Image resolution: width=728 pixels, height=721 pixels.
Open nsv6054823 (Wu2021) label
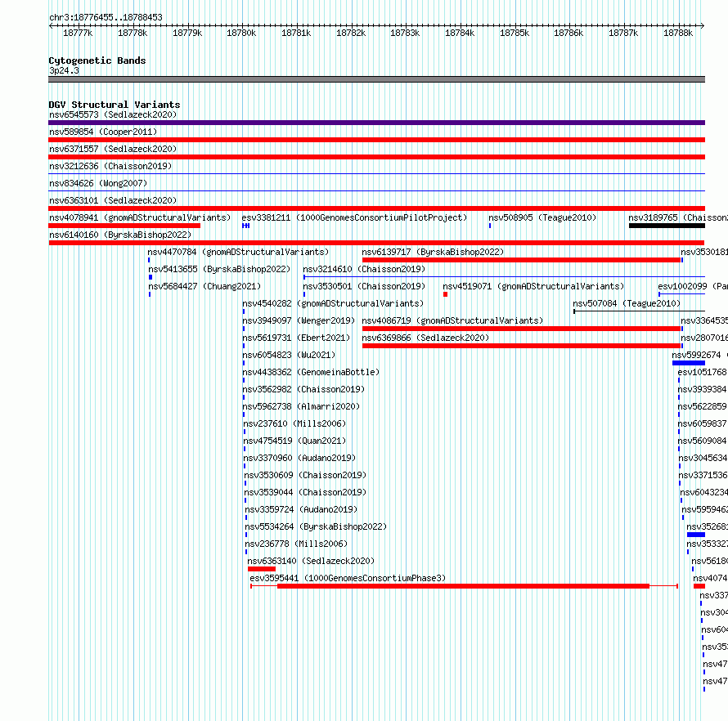[289, 355]
